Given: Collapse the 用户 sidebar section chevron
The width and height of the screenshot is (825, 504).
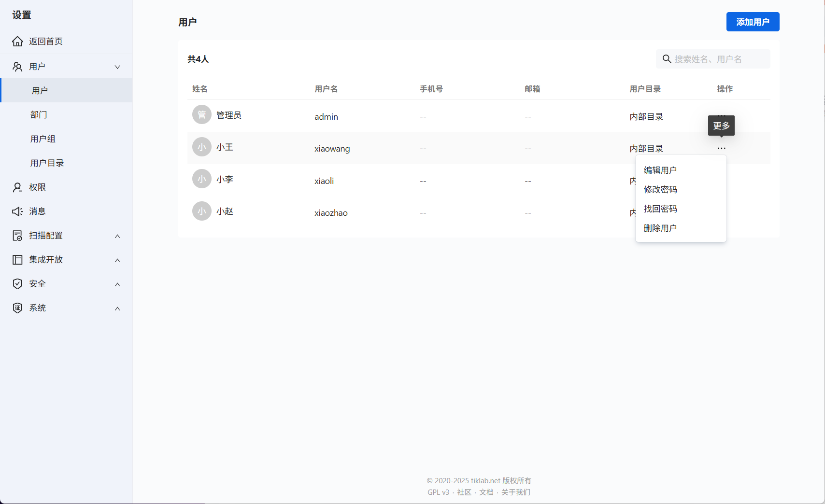Looking at the screenshot, I should [117, 67].
